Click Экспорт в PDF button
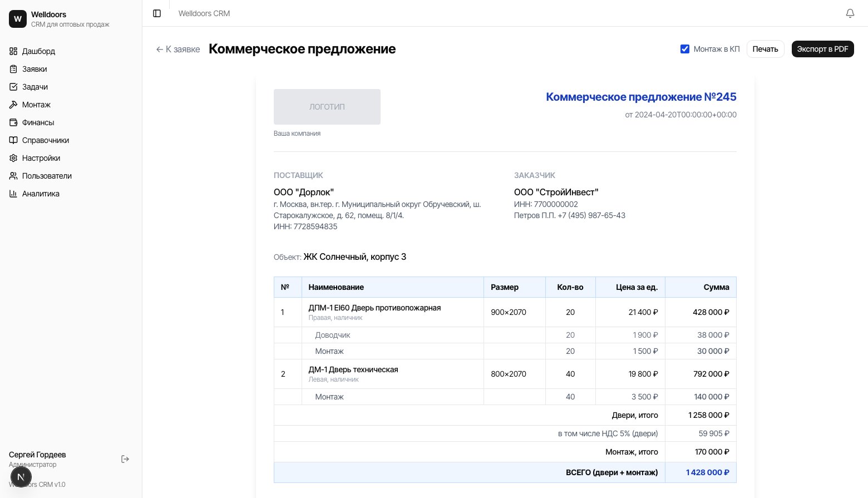Viewport: 868px width, 498px height. pos(822,49)
